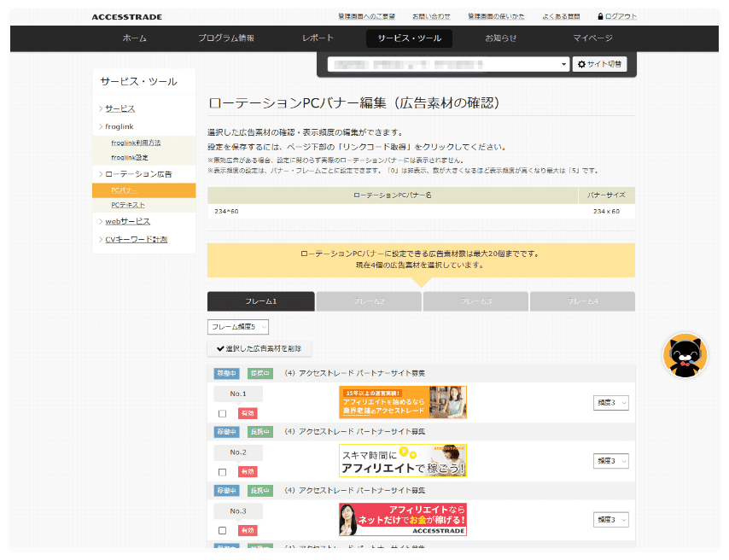Viewport: 729px width, 560px height.
Task: Open froglink利用方法 in sidebar
Action: pos(136,143)
